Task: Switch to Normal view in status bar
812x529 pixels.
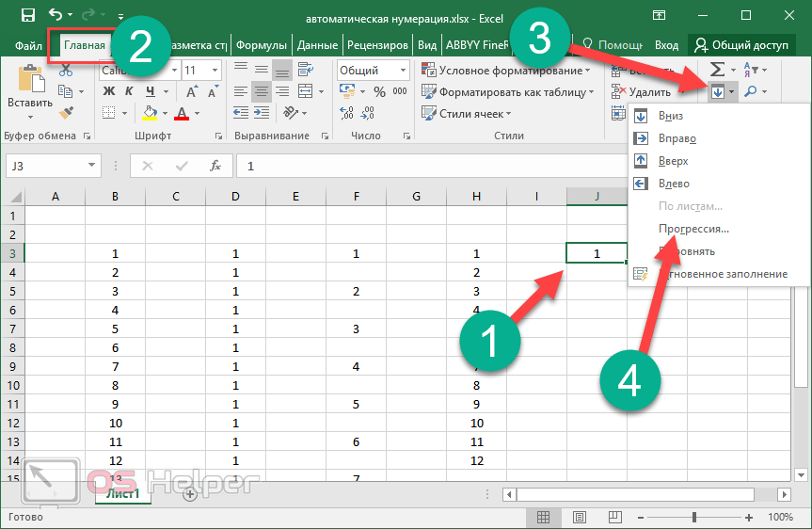Action: pyautogui.click(x=543, y=518)
